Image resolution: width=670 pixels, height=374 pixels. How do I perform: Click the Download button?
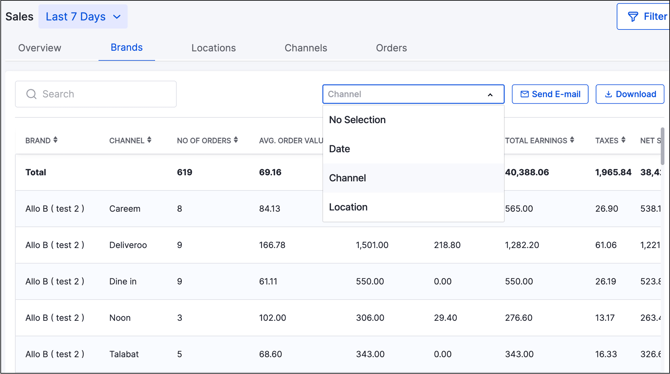click(x=630, y=94)
